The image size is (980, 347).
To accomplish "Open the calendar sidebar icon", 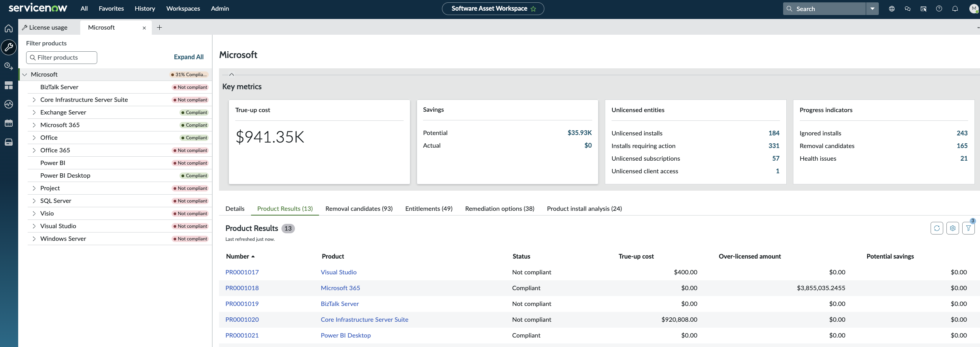I will click(x=9, y=123).
